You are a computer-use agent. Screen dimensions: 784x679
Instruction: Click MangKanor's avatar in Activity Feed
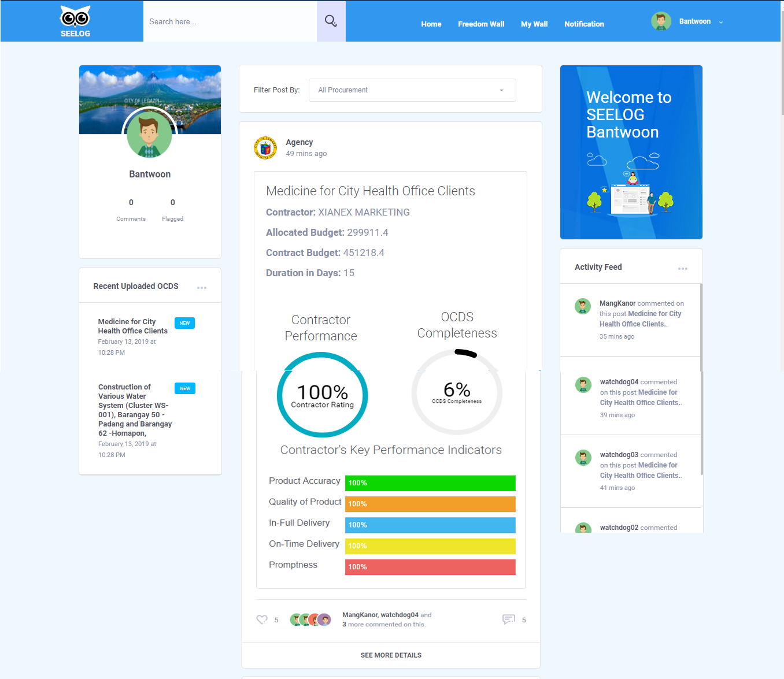click(x=583, y=306)
